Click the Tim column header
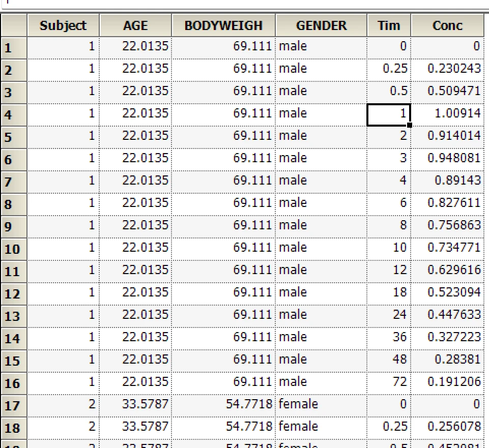 389,25
